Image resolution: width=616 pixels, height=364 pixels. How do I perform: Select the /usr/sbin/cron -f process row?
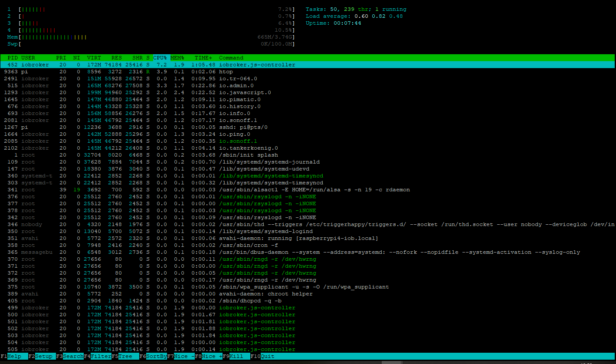[308, 245]
